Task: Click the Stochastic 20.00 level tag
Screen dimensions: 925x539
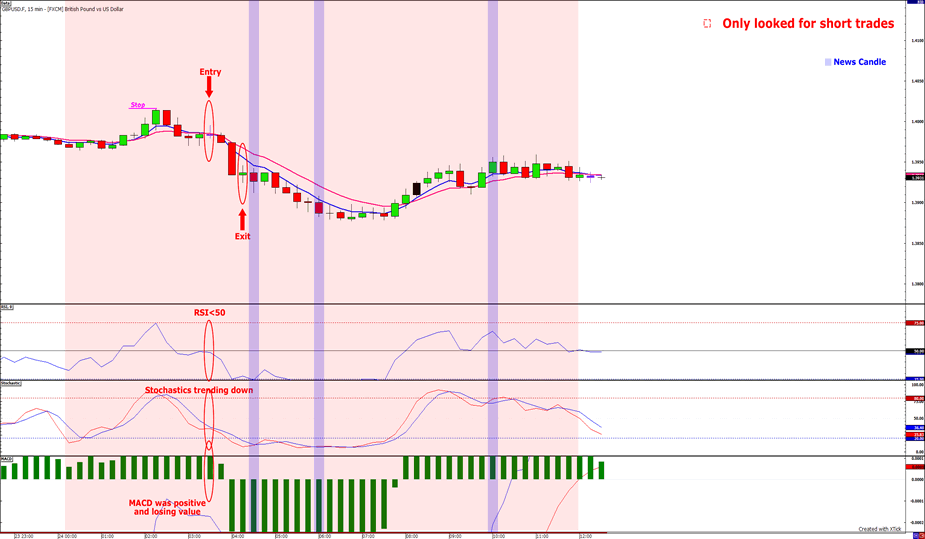Action: (x=915, y=439)
